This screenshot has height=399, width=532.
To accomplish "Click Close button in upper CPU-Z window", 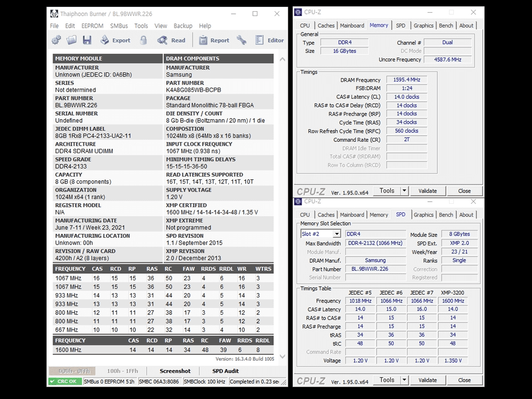I will (x=464, y=190).
